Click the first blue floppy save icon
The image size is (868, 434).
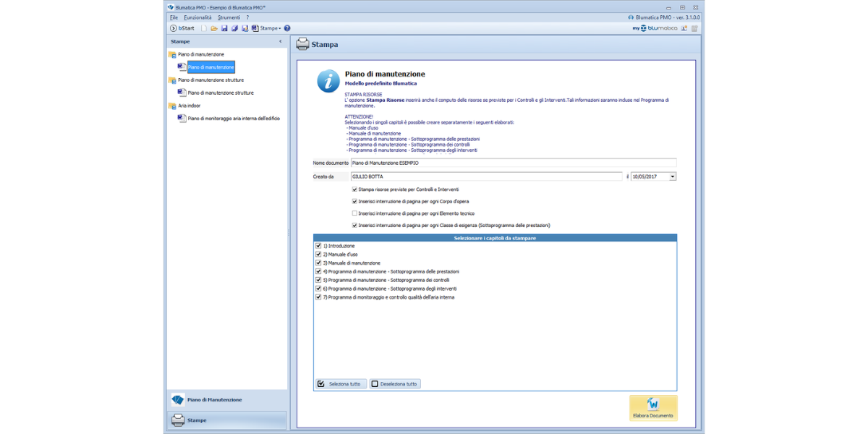pos(224,28)
